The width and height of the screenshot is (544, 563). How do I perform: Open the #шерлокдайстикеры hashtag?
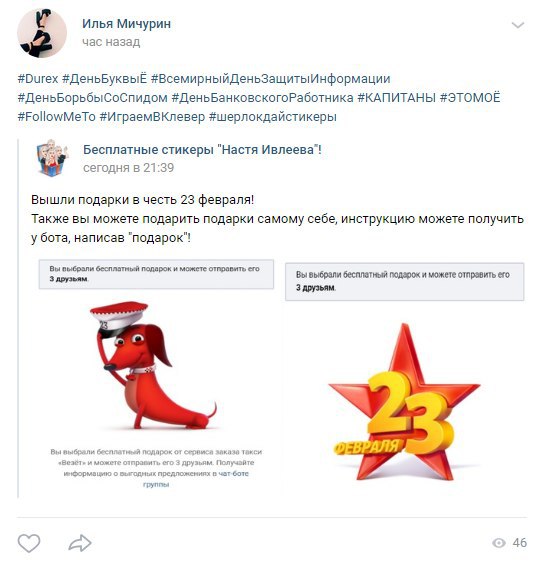coord(273,117)
